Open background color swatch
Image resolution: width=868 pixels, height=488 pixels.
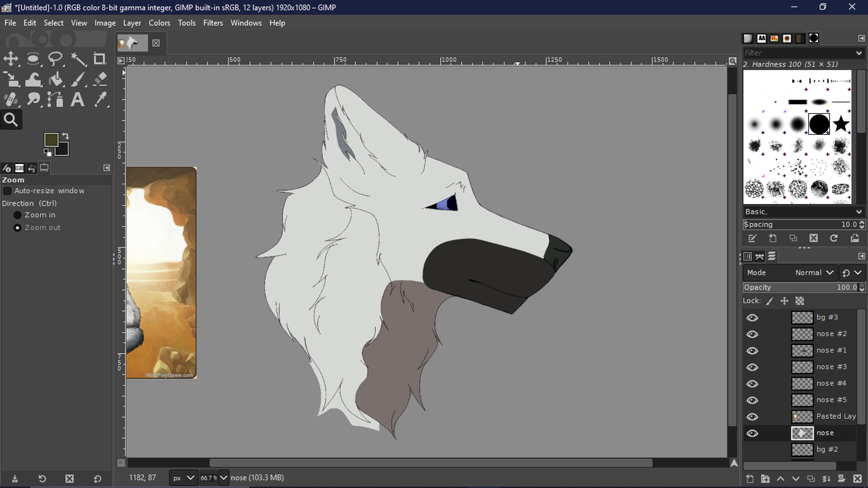(x=64, y=150)
